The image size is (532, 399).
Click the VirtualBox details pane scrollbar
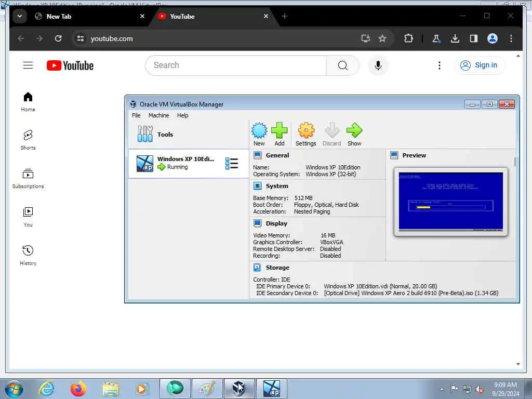coord(515,162)
